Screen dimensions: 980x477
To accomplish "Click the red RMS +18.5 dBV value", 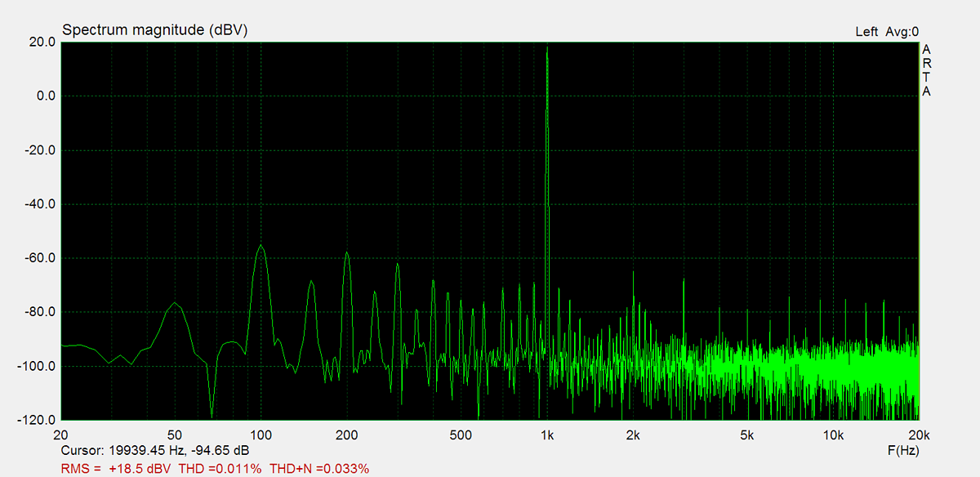I will [116, 469].
